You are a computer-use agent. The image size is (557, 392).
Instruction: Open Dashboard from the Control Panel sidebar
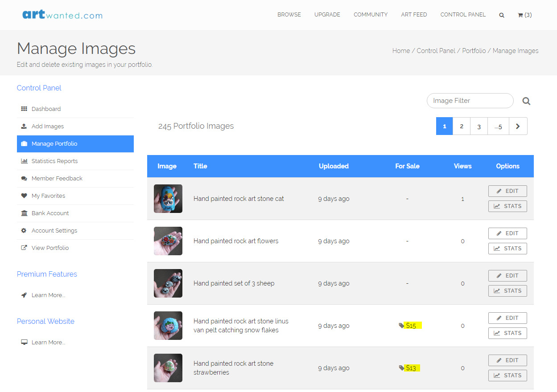46,109
